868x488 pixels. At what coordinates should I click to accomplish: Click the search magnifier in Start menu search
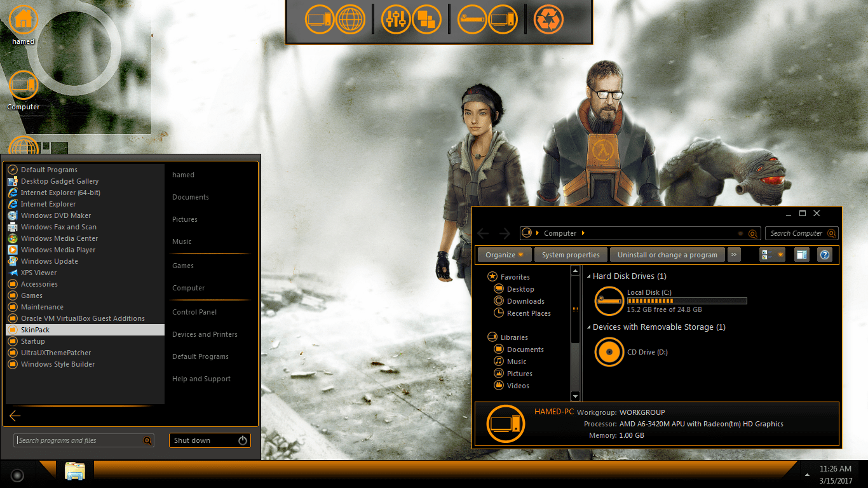tap(147, 440)
